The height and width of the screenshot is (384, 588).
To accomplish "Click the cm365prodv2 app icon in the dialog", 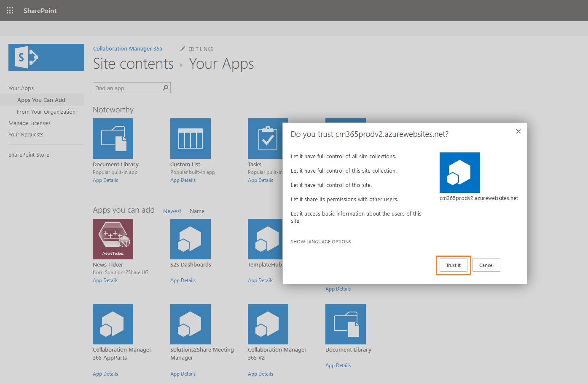I will pyautogui.click(x=460, y=173).
